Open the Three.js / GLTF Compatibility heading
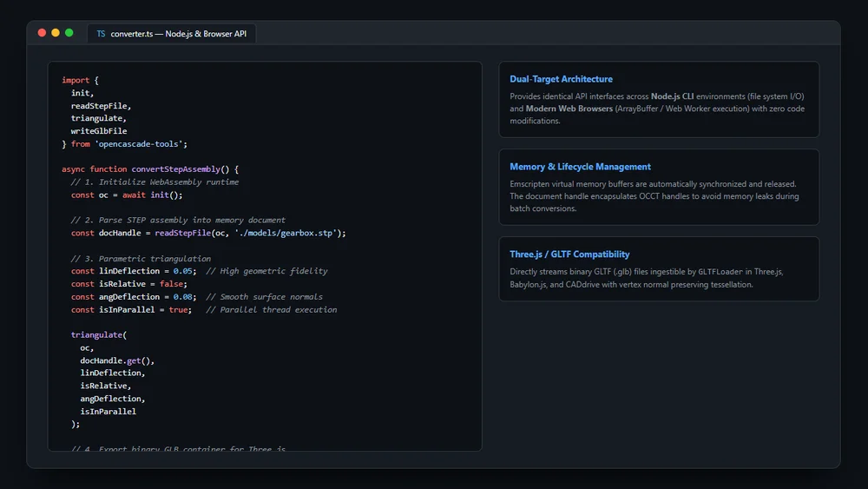Viewport: 868px width, 489px height. click(x=569, y=254)
